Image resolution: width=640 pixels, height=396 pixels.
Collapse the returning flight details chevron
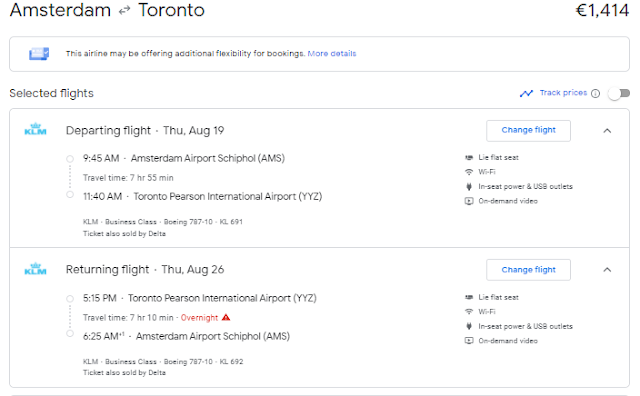click(607, 270)
